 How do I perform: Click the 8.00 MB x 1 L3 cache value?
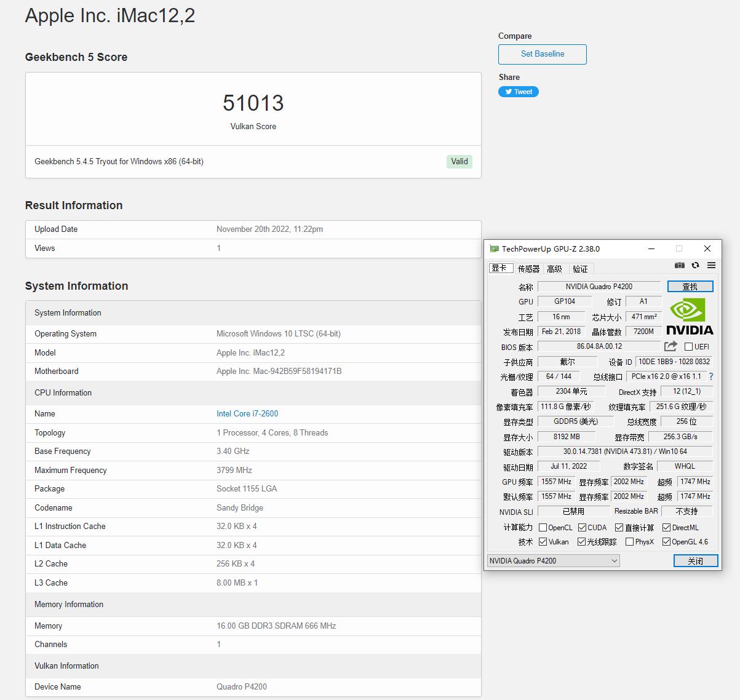click(237, 583)
